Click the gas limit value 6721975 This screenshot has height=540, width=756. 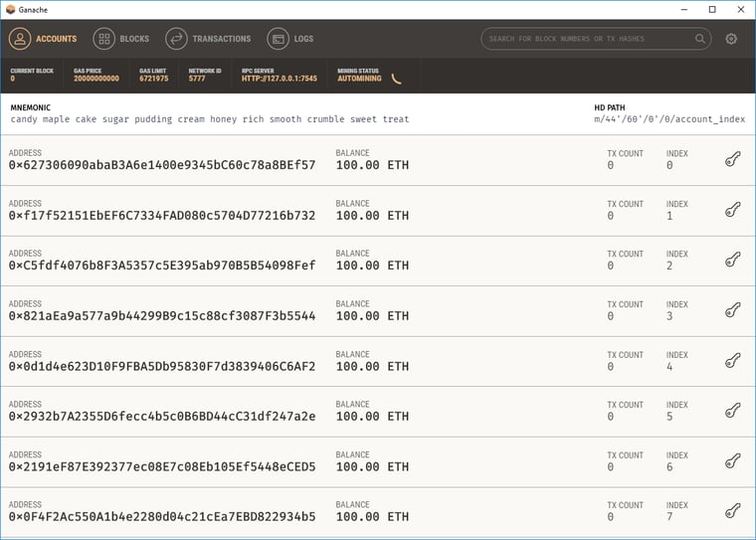154,79
